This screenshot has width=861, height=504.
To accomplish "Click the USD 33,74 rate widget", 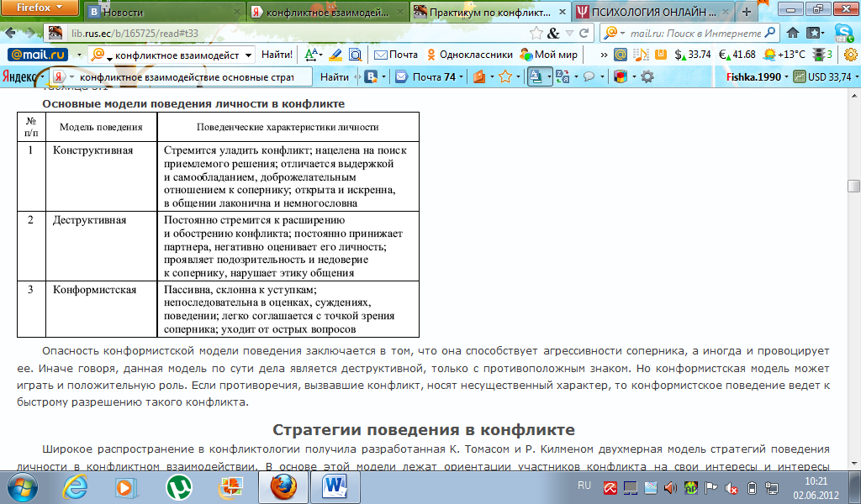I will pyautogui.click(x=826, y=77).
